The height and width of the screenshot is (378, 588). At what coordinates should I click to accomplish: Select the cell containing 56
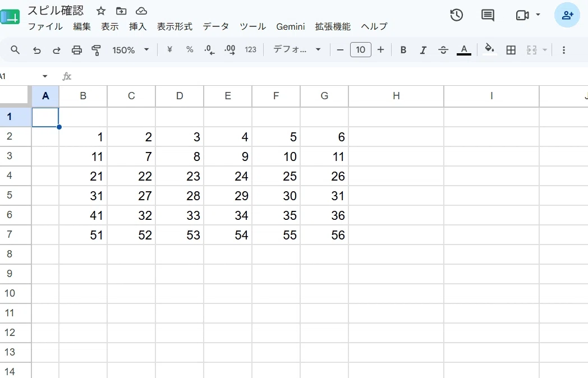(x=324, y=235)
